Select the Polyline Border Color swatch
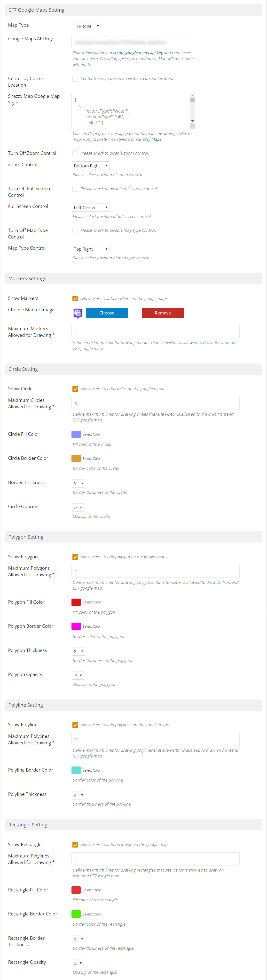The height and width of the screenshot is (980, 267). point(76,770)
